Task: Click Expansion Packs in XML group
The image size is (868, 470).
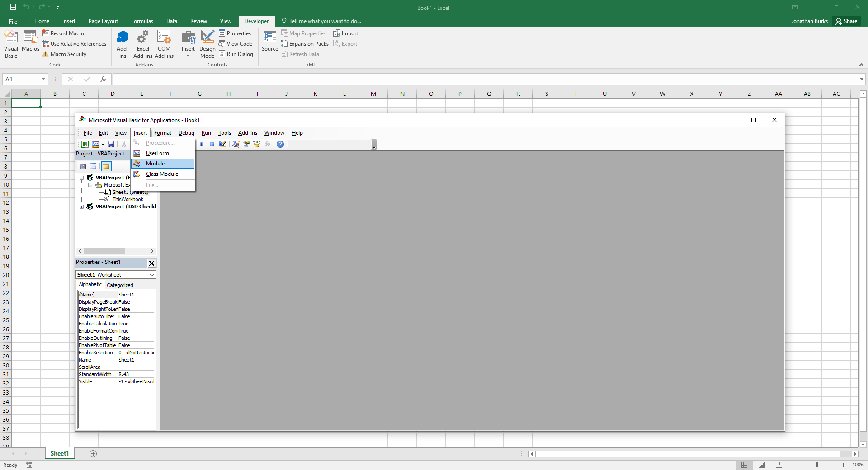Action: (x=304, y=44)
